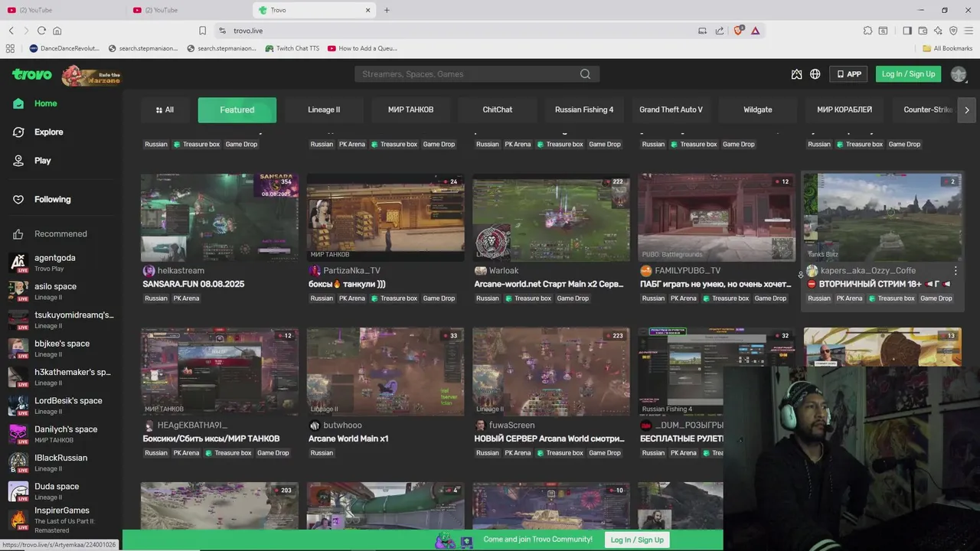This screenshot has height=551, width=980.
Task: Select the Lineage II category tab
Action: pos(324,109)
